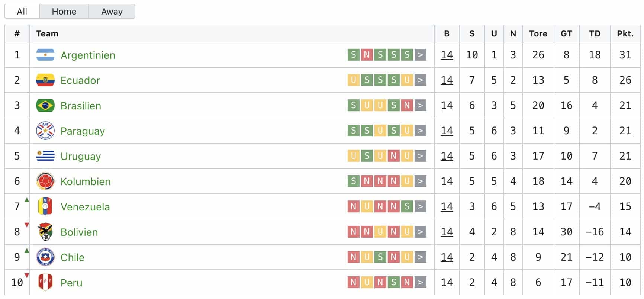Open the Argentinien team link
Image resolution: width=644 pixels, height=299 pixels.
88,55
